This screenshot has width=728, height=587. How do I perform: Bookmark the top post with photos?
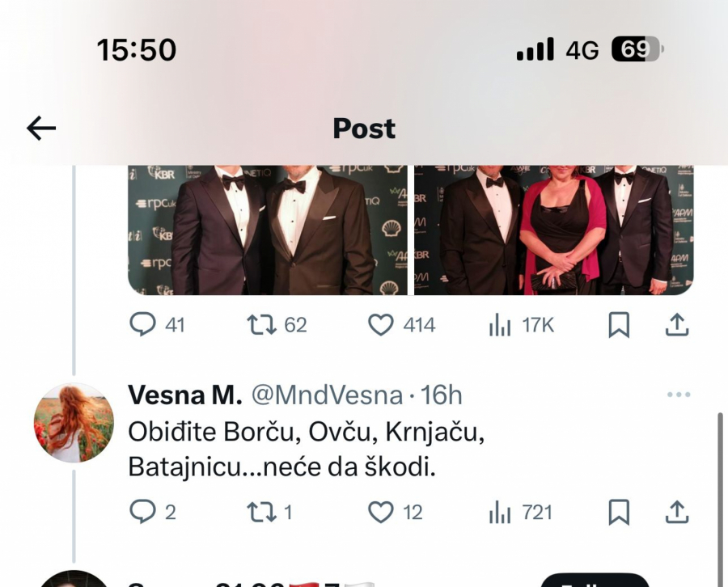click(619, 325)
